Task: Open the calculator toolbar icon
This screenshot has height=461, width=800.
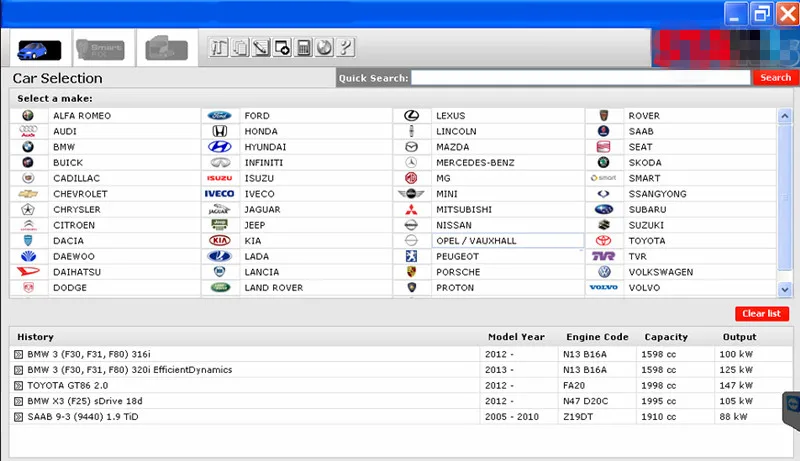Action: coord(304,48)
